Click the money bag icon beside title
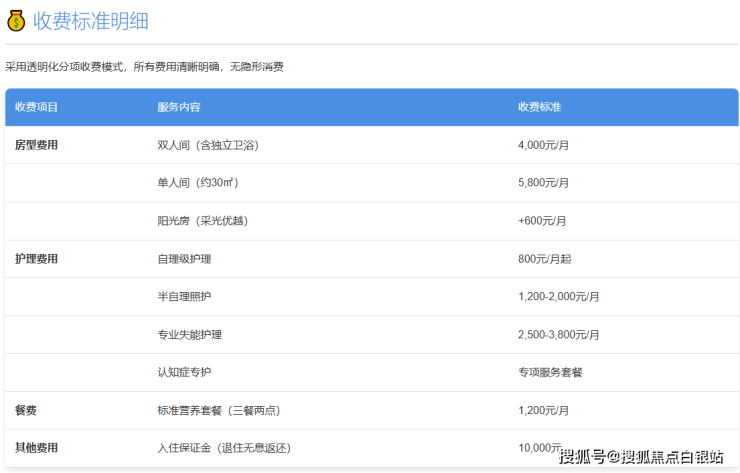Image resolution: width=740 pixels, height=473 pixels. coord(17,20)
